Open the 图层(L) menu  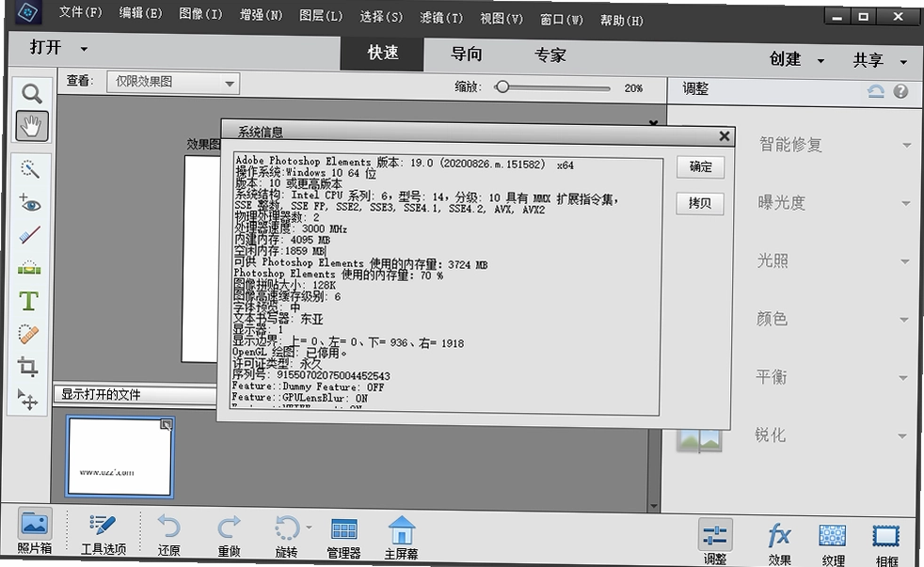click(321, 16)
